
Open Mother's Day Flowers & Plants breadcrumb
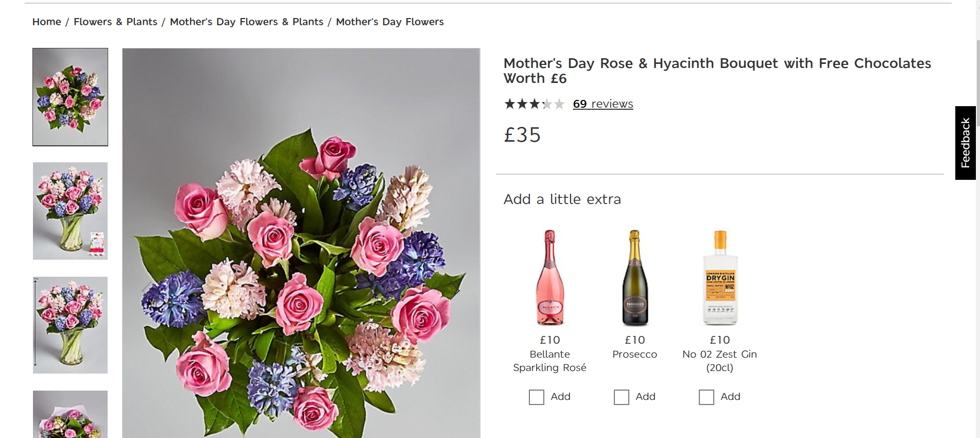tap(247, 22)
